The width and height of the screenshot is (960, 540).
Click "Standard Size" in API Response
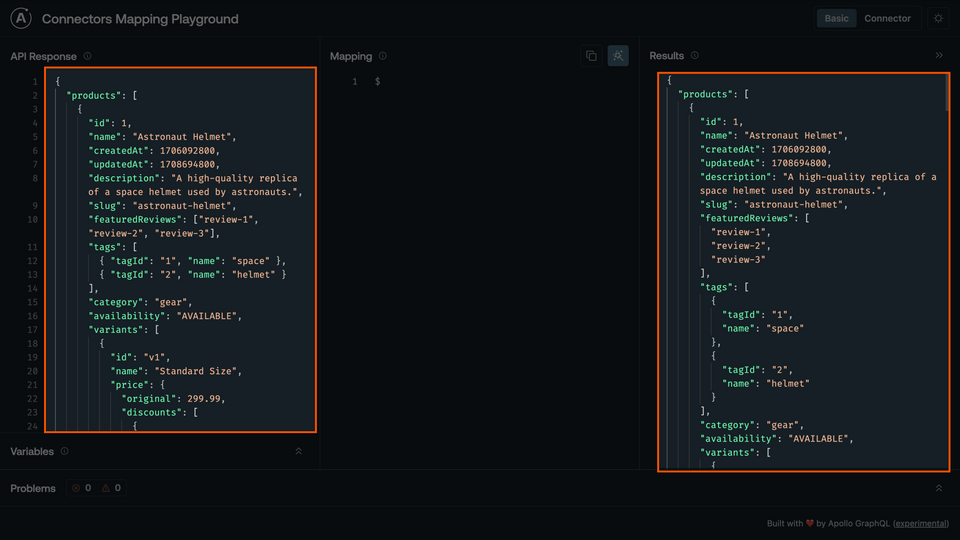195,371
